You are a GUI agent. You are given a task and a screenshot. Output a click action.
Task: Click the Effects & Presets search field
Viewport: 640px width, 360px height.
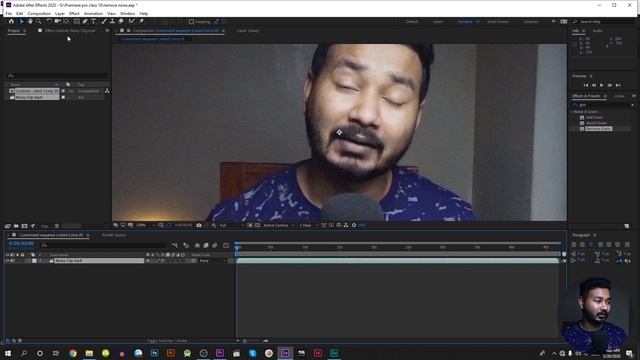604,105
